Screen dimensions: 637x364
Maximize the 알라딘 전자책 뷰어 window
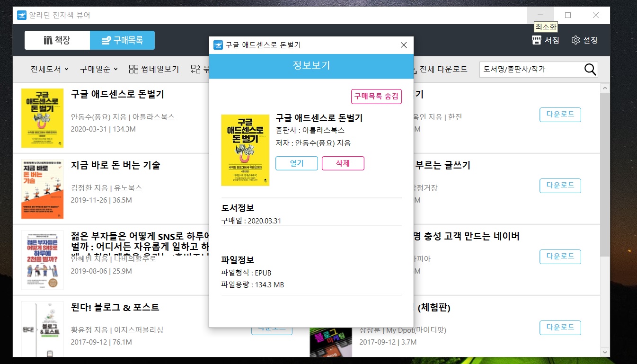568,15
